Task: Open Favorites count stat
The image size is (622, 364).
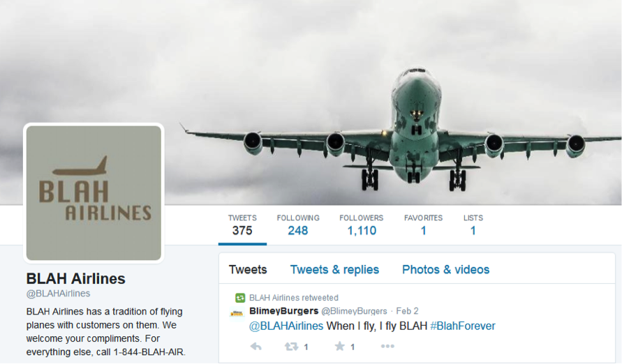Action: (423, 225)
